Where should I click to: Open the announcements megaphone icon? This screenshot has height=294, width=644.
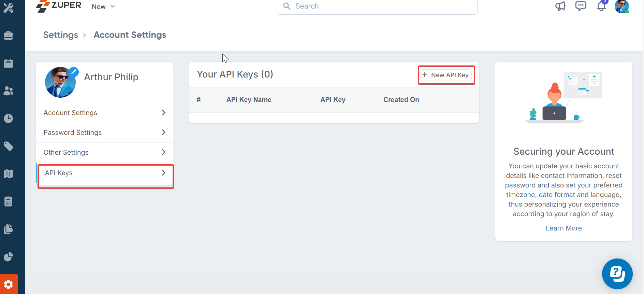click(x=560, y=6)
